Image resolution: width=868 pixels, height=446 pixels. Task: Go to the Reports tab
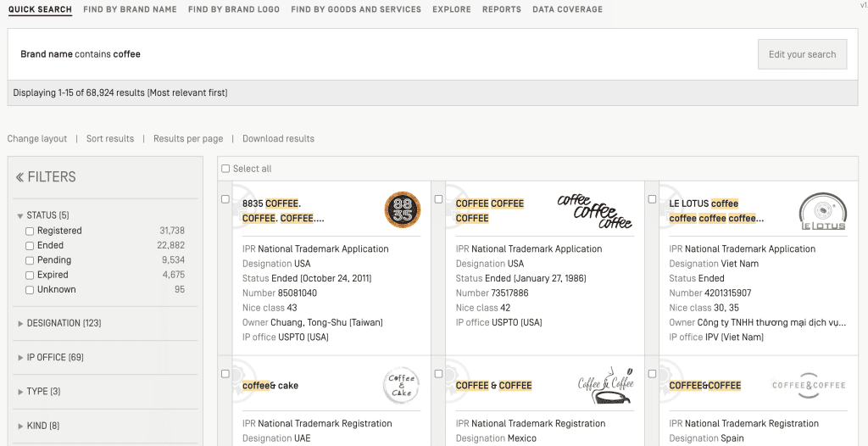click(502, 9)
